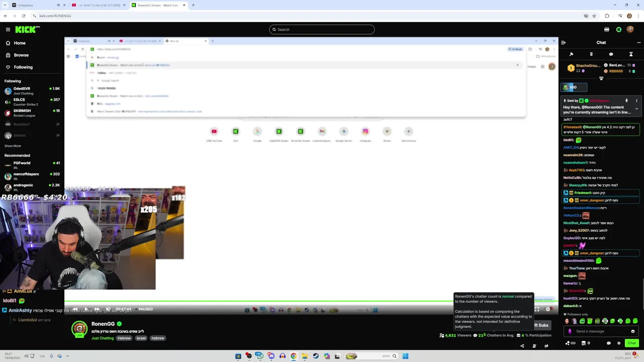The height and width of the screenshot is (362, 644).
Task: Open the ESLCS Counter-Strike 2 channel
Action: point(32,102)
